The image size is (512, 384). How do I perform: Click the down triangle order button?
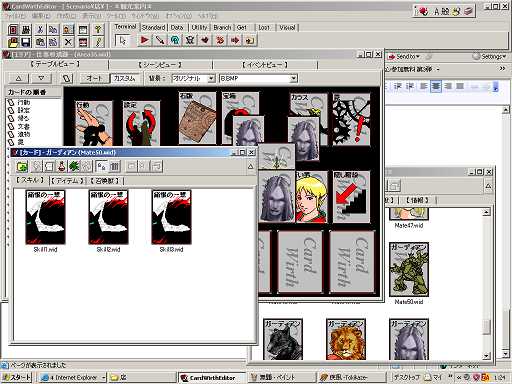(x=41, y=79)
